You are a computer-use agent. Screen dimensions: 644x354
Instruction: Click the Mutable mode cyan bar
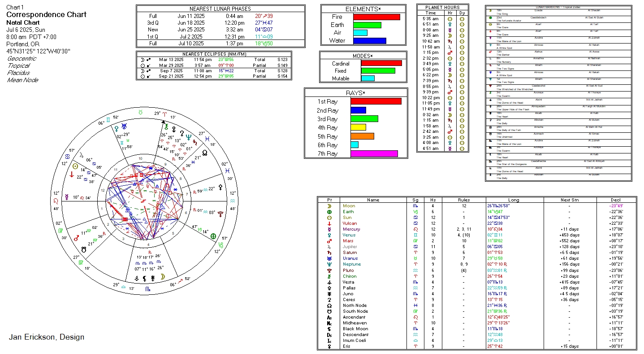(x=367, y=79)
